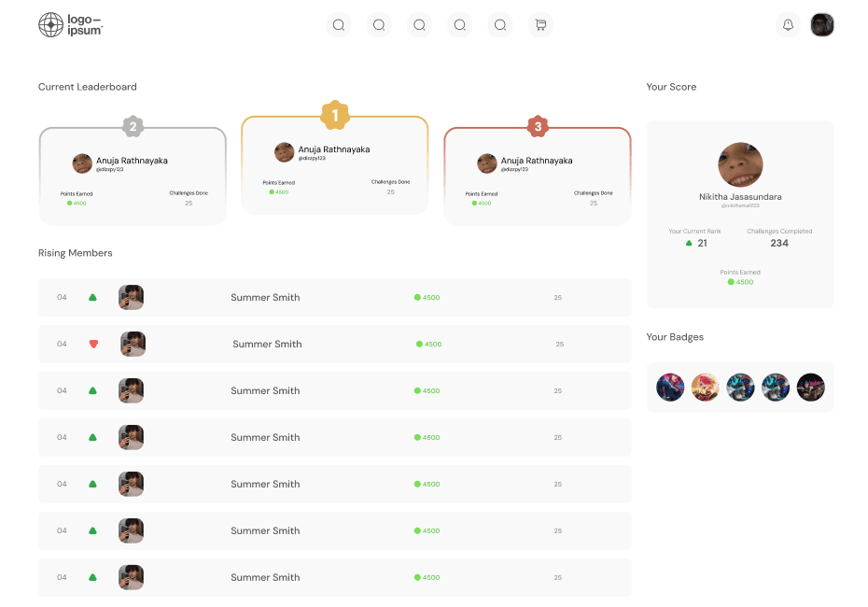The width and height of the screenshot is (868, 607).
Task: Select the first blue-pink badge under Your Badges
Action: click(x=670, y=388)
